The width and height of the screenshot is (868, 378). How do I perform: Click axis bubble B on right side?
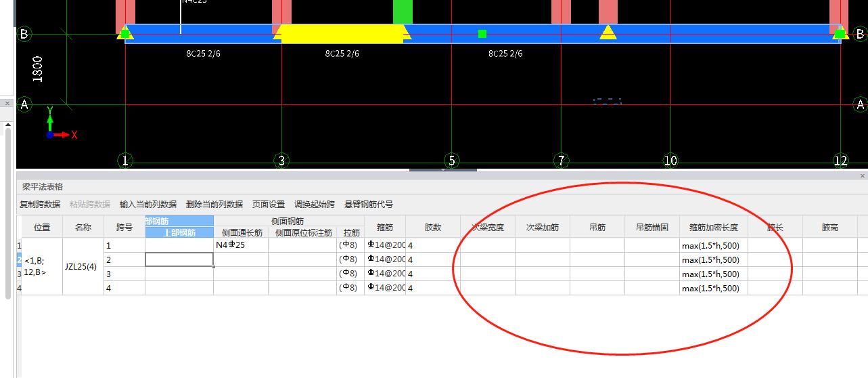861,33
